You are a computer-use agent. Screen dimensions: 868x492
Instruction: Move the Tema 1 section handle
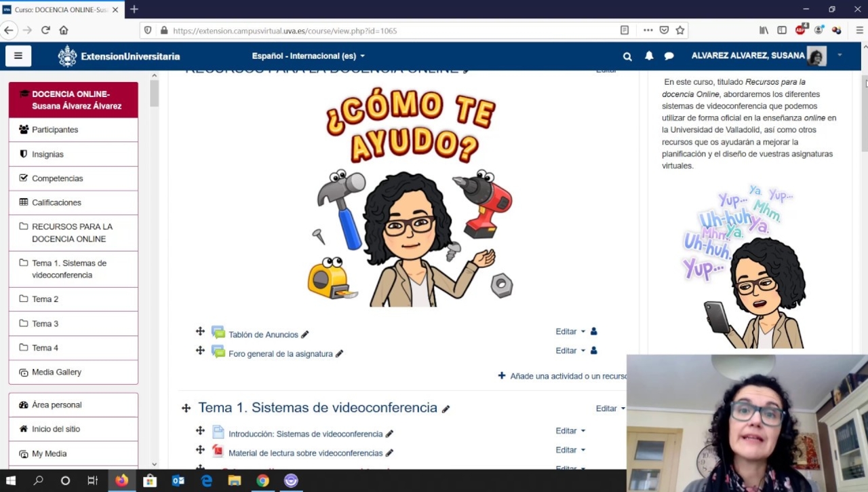(x=186, y=408)
